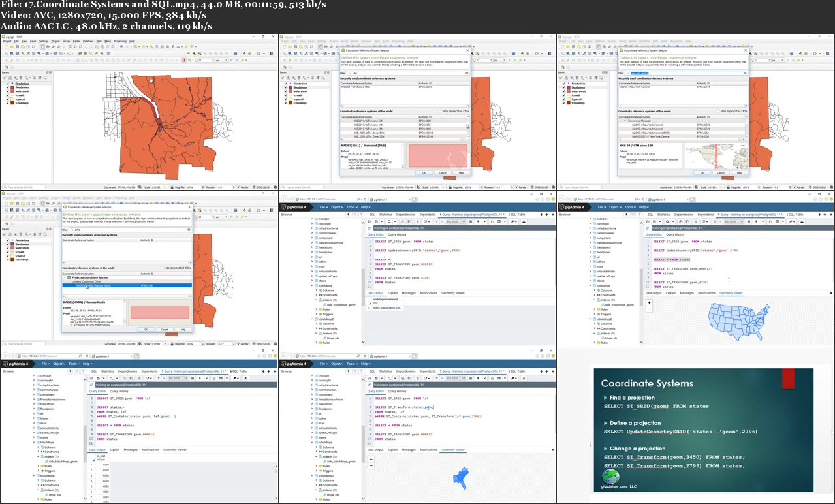Check Hide deprecated CRSs in the utm filter dialog

[440, 111]
